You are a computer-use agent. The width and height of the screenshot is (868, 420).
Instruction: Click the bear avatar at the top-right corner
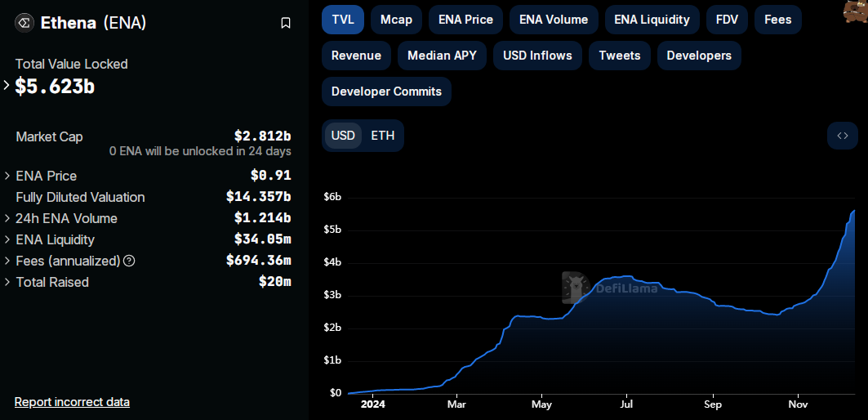(856, 11)
